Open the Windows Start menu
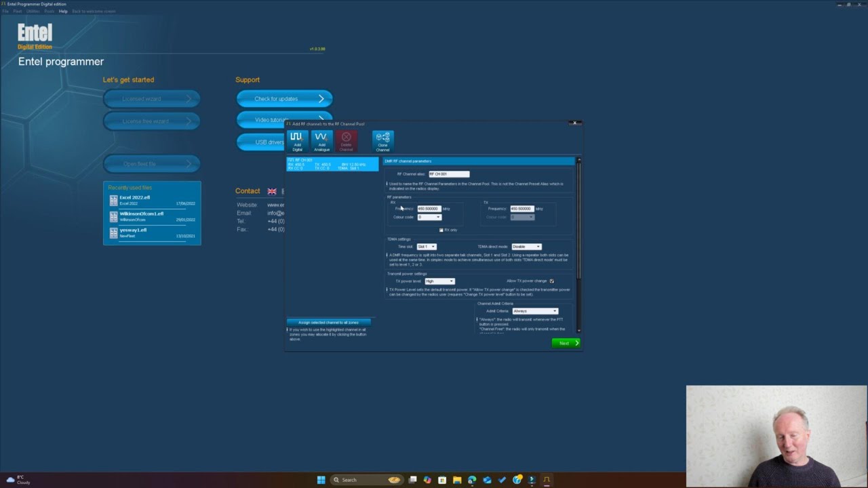868x488 pixels. (321, 480)
